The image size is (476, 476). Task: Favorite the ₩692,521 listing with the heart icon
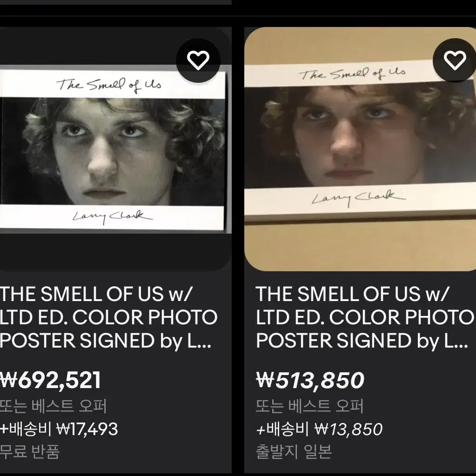click(x=198, y=60)
